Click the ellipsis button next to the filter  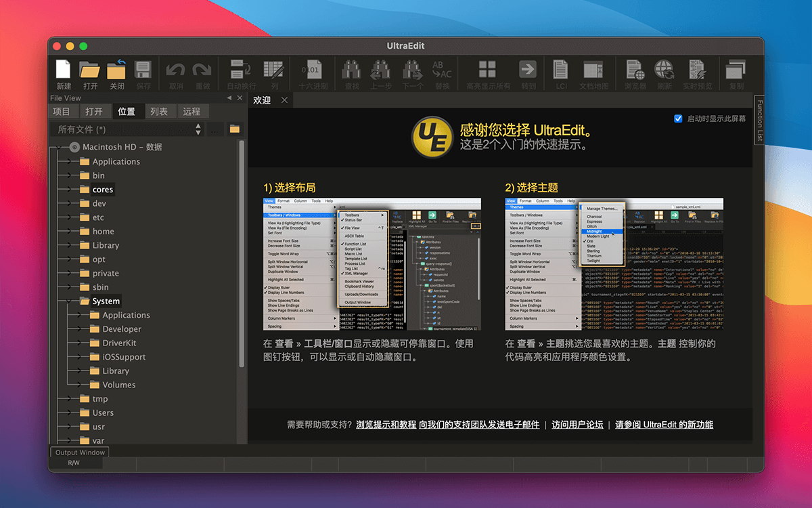click(x=216, y=129)
